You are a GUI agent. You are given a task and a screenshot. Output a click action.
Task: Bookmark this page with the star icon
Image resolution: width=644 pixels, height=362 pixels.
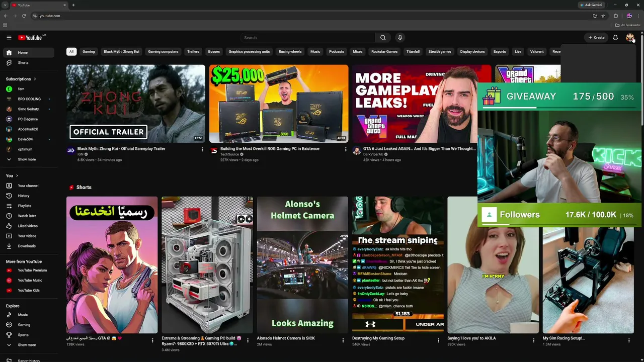click(603, 16)
